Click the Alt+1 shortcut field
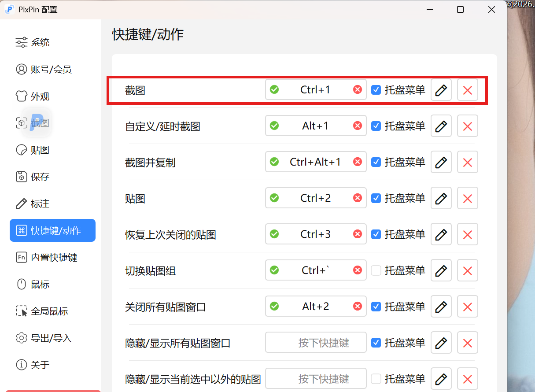 (x=316, y=126)
